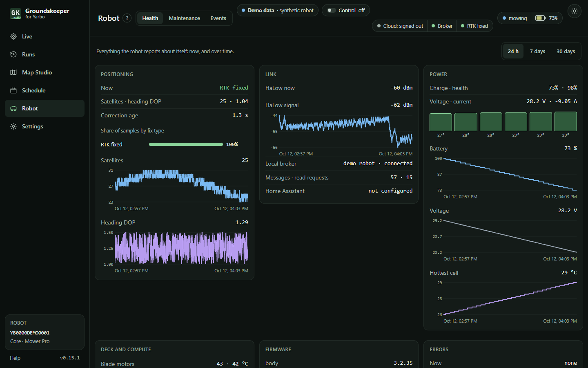Click the robot ID YB0000DEMO0001
This screenshot has width=588, height=368.
(30, 333)
